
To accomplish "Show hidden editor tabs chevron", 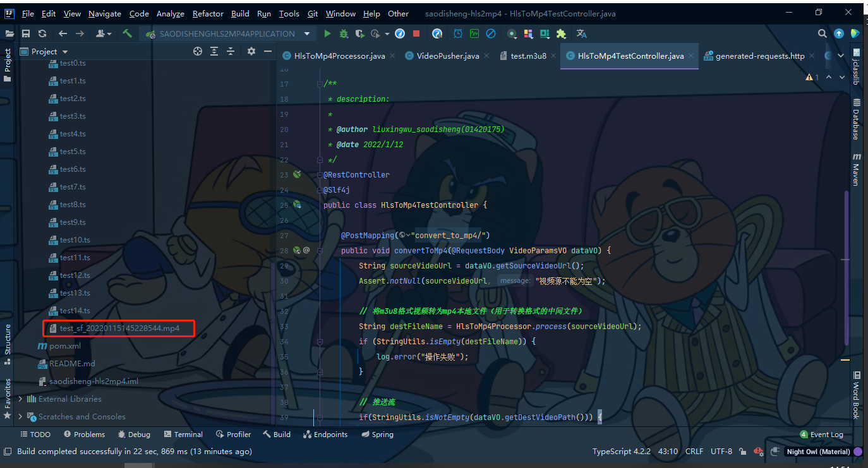I will pyautogui.click(x=841, y=56).
